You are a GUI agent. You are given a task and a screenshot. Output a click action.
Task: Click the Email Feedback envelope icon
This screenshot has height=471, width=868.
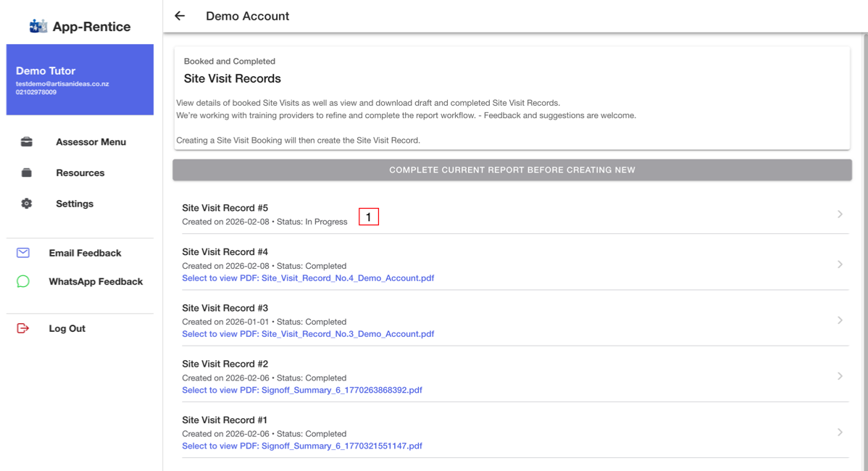coord(22,253)
